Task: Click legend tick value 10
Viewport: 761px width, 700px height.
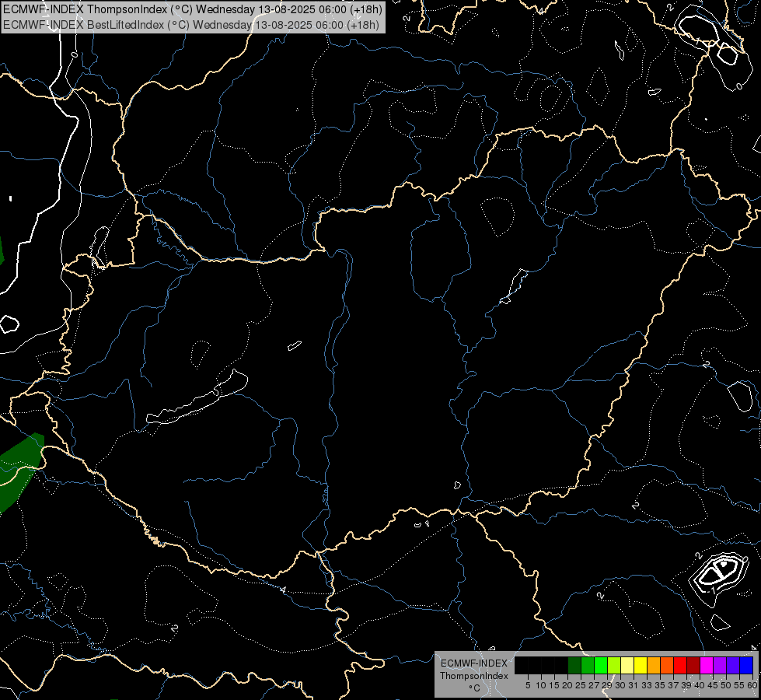Action: tap(541, 685)
